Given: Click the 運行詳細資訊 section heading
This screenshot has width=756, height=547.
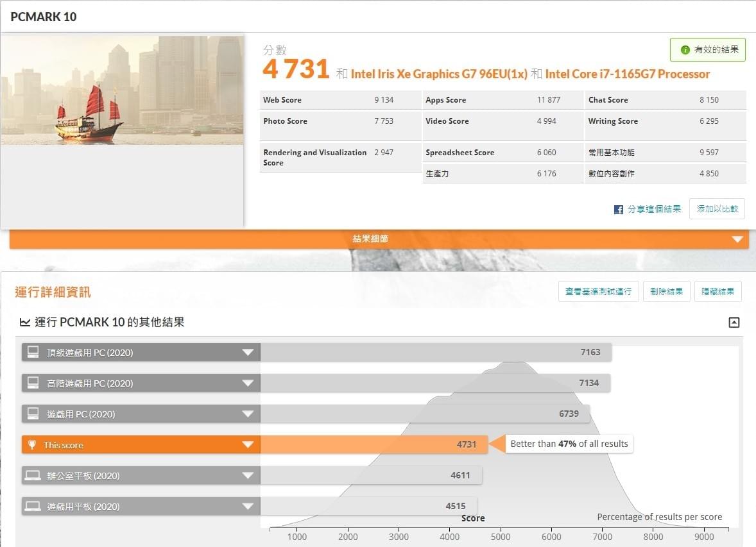Looking at the screenshot, I should tap(53, 292).
